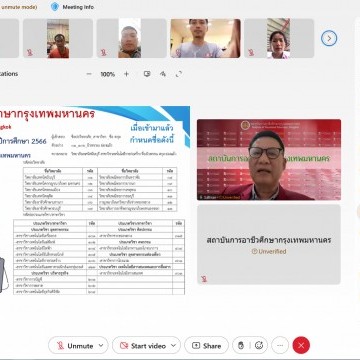Show next participant thumbnails with arrow
This screenshot has width=360, height=360.
click(329, 38)
